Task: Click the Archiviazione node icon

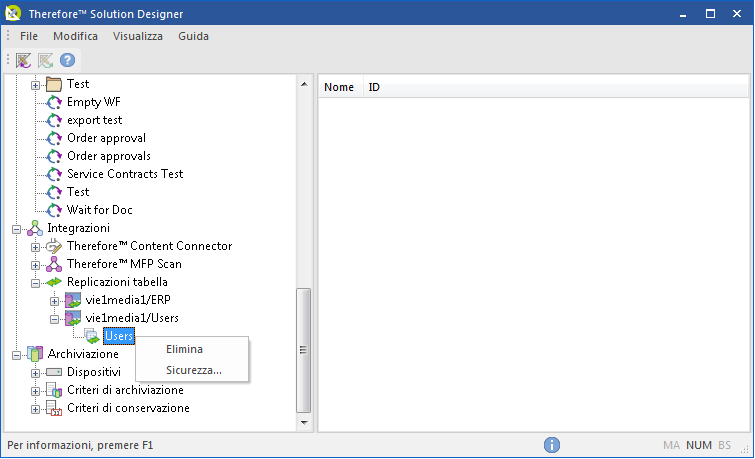Action: (x=35, y=354)
